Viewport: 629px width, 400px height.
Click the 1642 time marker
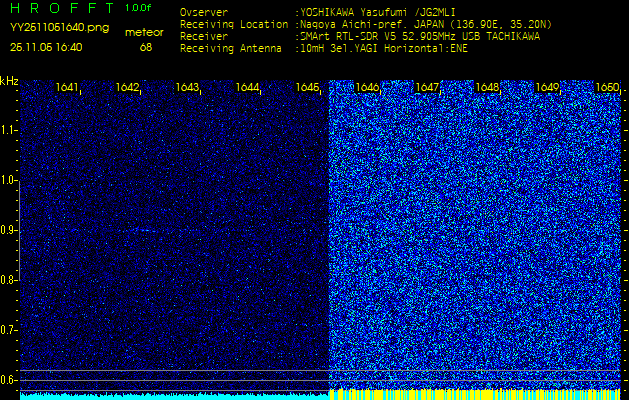tap(127, 87)
